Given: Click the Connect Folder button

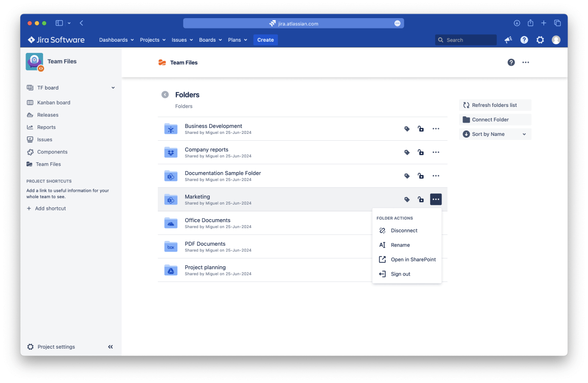Looking at the screenshot, I should pos(495,120).
